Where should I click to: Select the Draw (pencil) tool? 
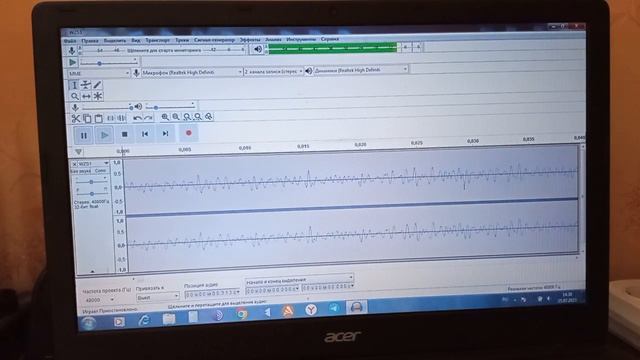(97, 85)
